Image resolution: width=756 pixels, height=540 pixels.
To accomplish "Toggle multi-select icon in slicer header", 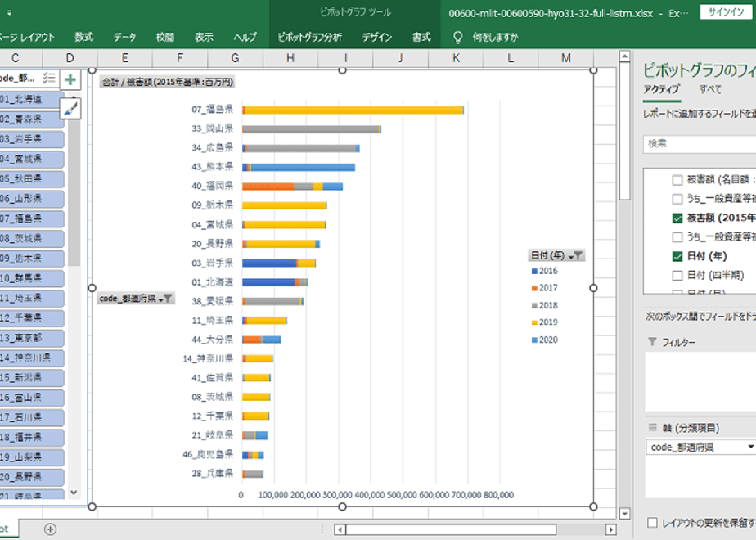I will (49, 78).
